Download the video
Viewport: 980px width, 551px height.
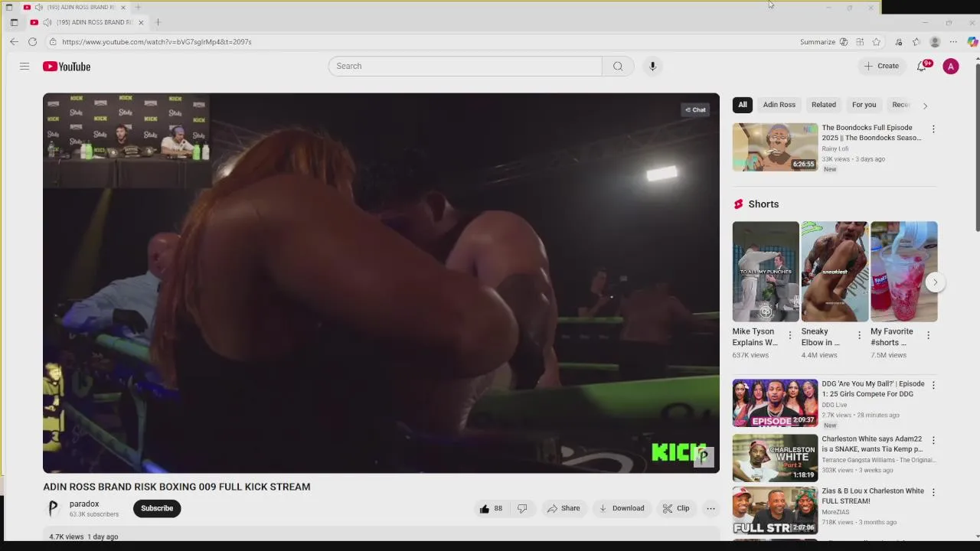click(621, 508)
